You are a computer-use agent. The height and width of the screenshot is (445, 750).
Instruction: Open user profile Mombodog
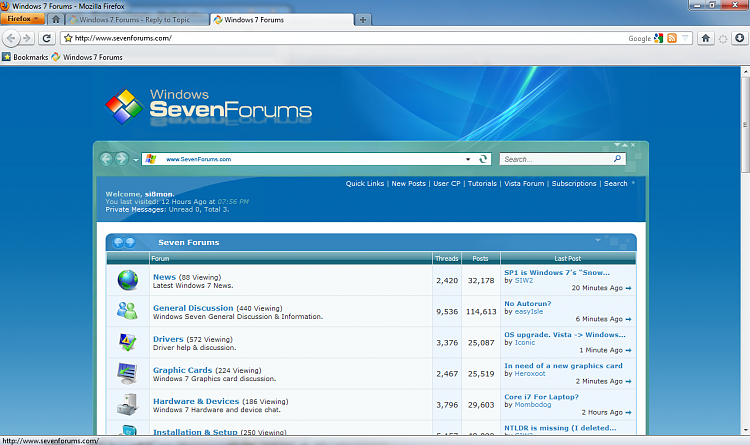coord(532,405)
